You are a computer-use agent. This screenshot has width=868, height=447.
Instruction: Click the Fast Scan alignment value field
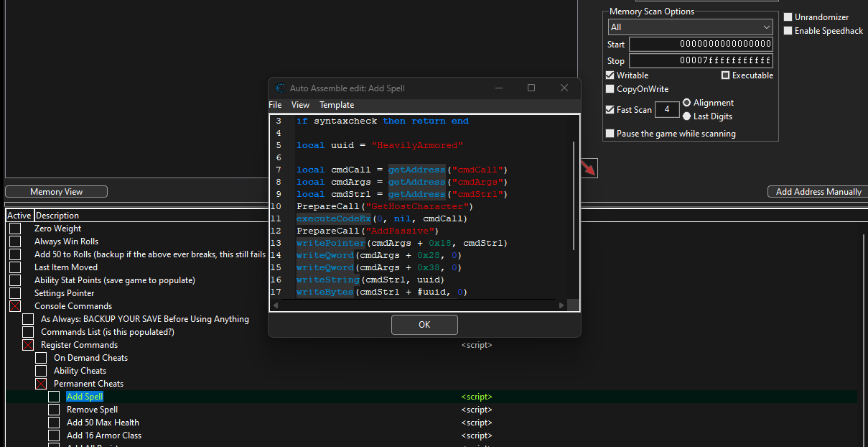pyautogui.click(x=667, y=109)
